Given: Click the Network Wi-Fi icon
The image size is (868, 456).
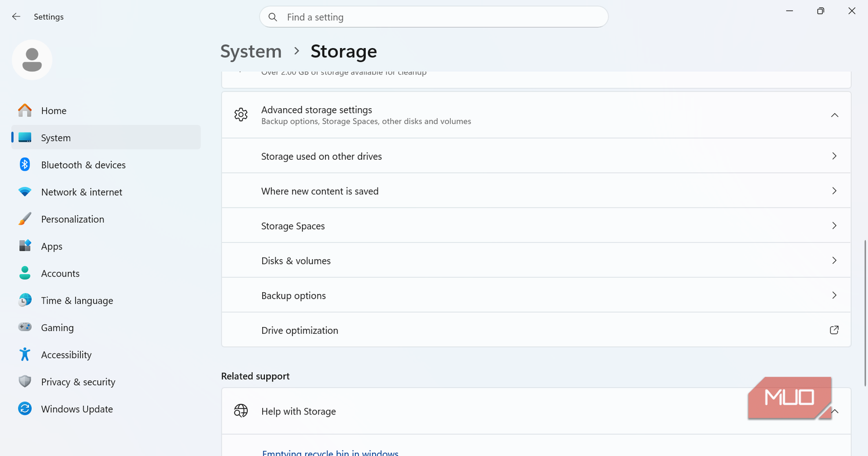Looking at the screenshot, I should pyautogui.click(x=25, y=192).
